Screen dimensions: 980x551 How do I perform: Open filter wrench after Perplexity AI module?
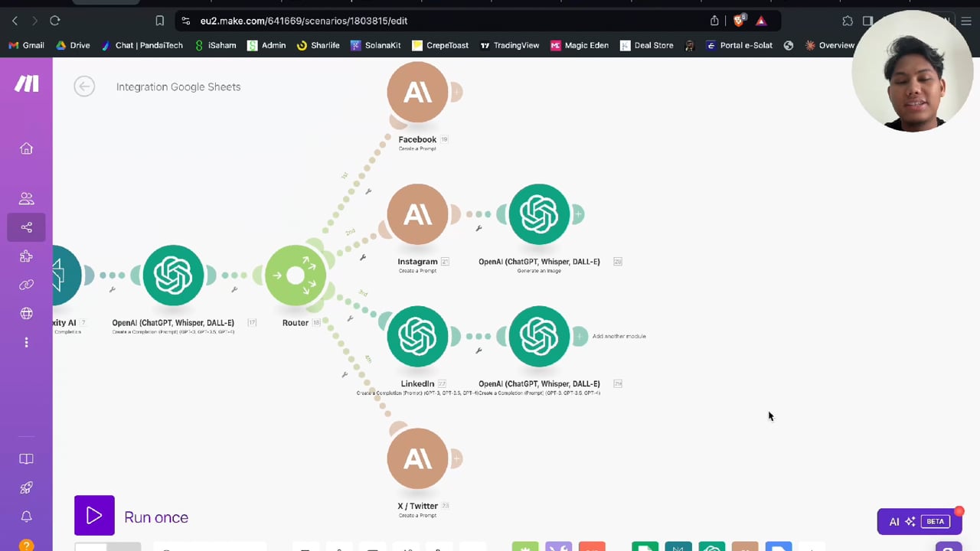tap(113, 289)
